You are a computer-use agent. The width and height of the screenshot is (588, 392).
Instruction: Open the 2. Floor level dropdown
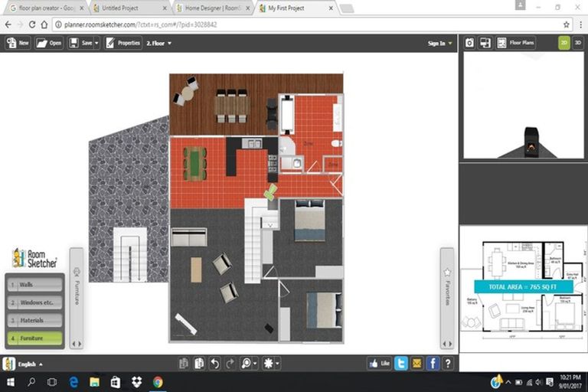[159, 43]
